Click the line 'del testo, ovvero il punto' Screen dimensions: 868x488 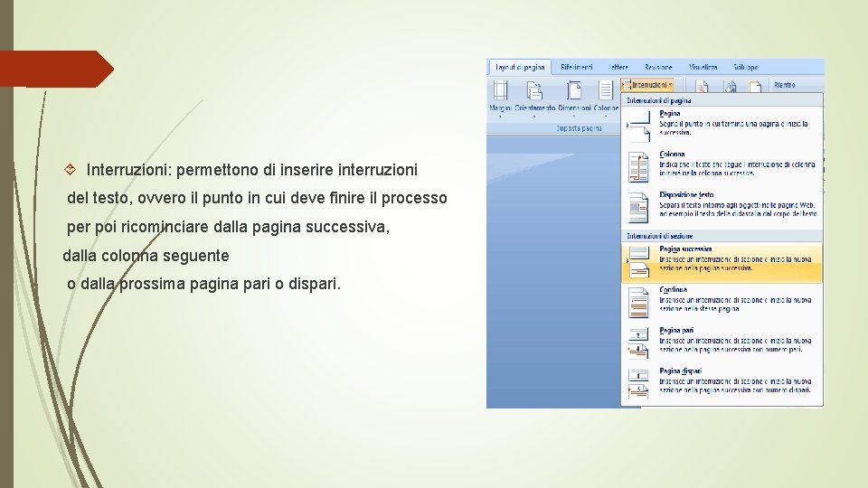(x=257, y=198)
